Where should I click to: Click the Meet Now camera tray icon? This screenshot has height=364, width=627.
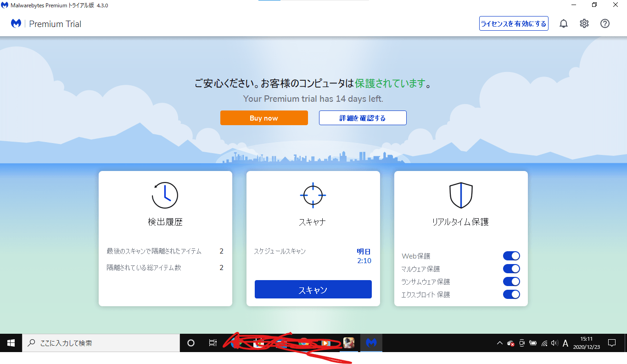(x=522, y=343)
